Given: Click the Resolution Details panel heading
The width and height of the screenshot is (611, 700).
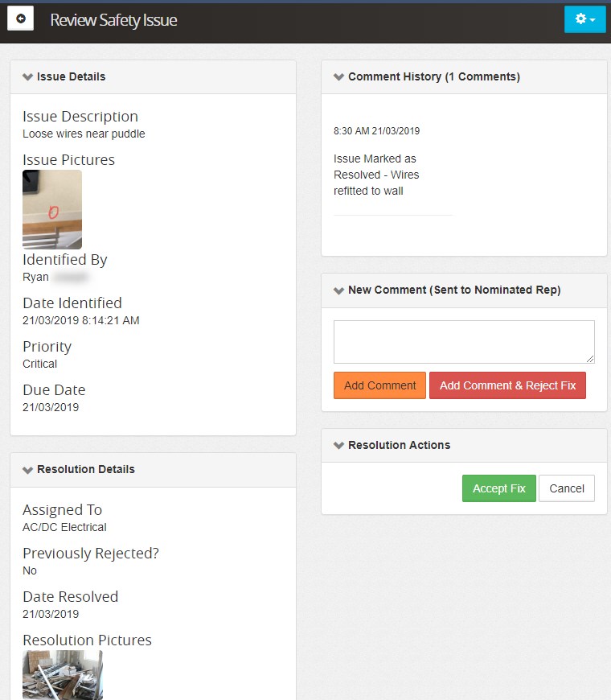Looking at the screenshot, I should point(86,469).
